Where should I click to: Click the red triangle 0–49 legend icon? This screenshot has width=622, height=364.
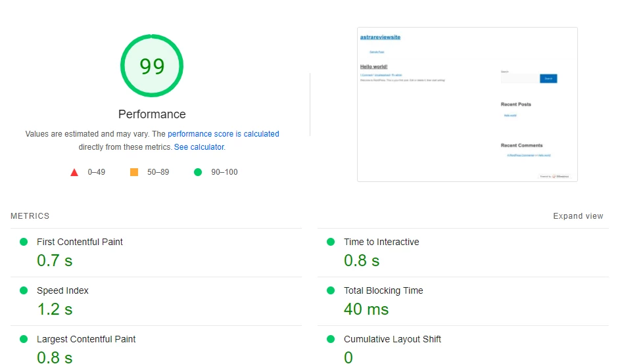coord(74,172)
